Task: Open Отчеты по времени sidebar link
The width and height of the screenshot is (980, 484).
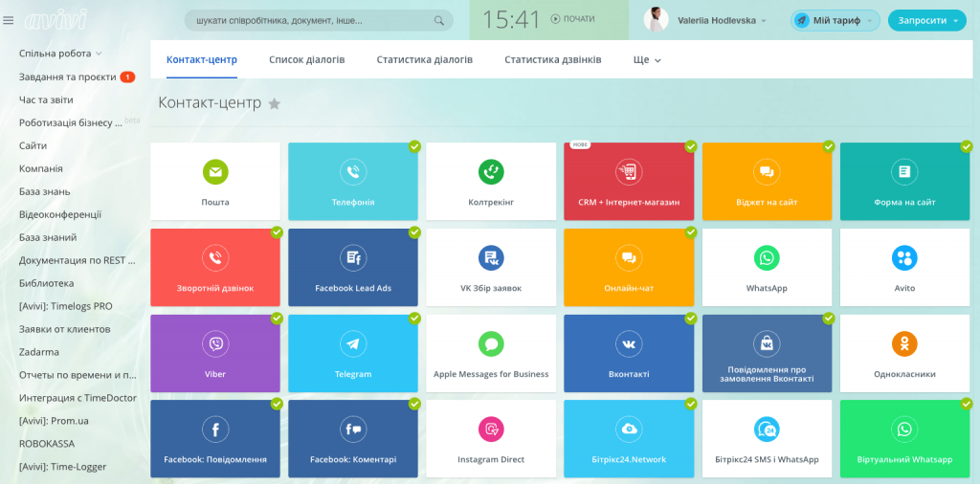Action: tap(78, 375)
